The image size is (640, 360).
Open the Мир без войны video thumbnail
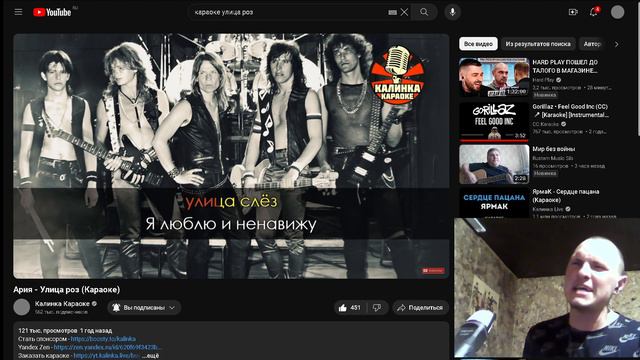coord(494,164)
